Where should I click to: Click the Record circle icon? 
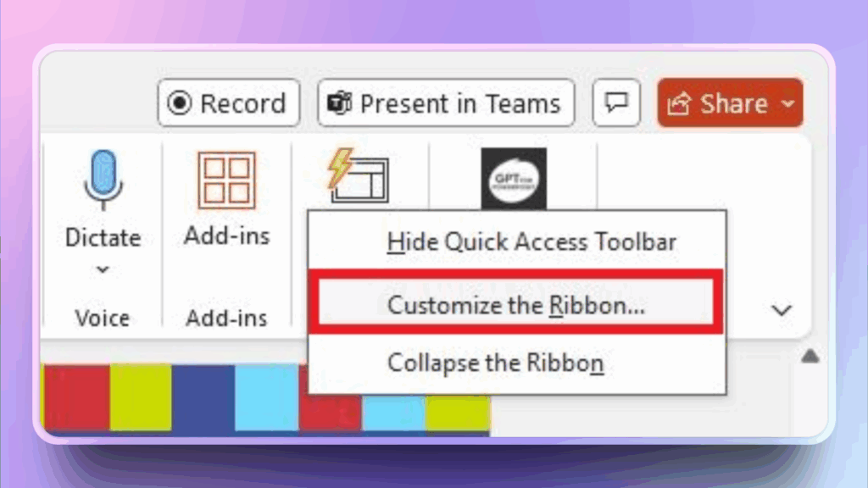180,103
